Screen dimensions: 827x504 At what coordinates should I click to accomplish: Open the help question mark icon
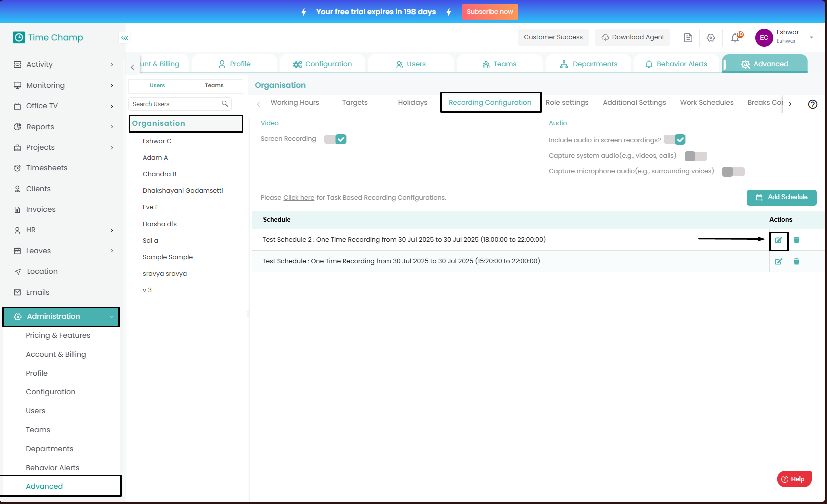click(813, 104)
